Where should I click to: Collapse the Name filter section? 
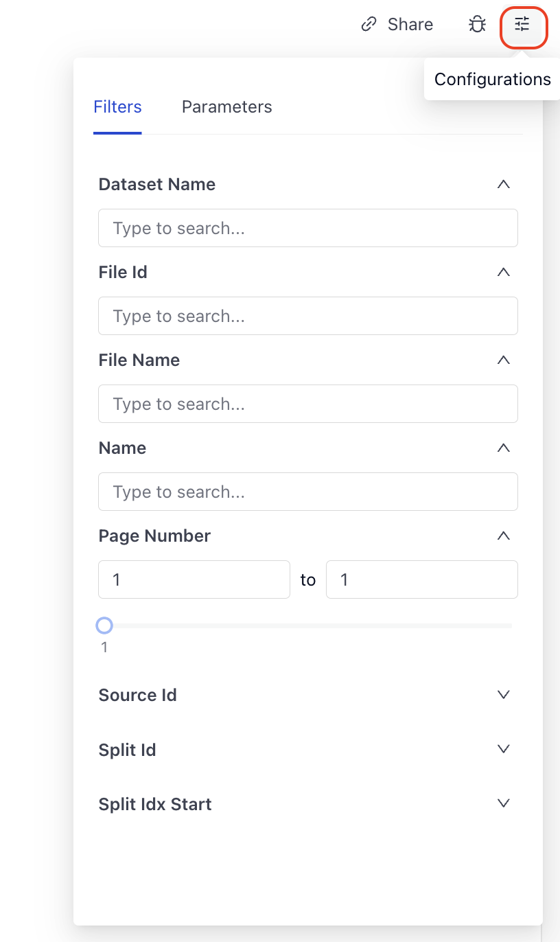[503, 448]
